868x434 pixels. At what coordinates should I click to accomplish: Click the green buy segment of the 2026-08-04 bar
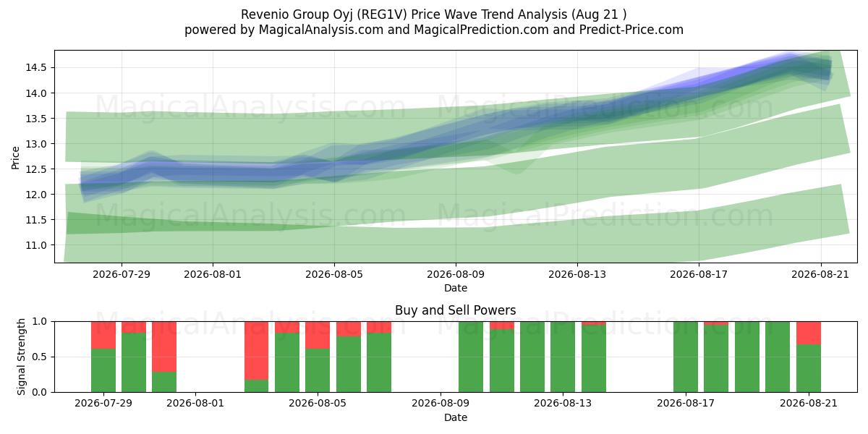(287, 362)
